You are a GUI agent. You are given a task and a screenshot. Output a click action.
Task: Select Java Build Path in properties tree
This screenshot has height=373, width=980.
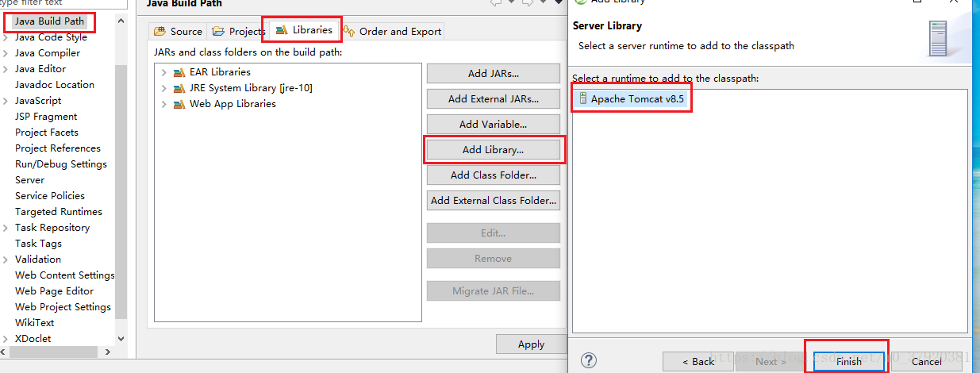pos(49,21)
